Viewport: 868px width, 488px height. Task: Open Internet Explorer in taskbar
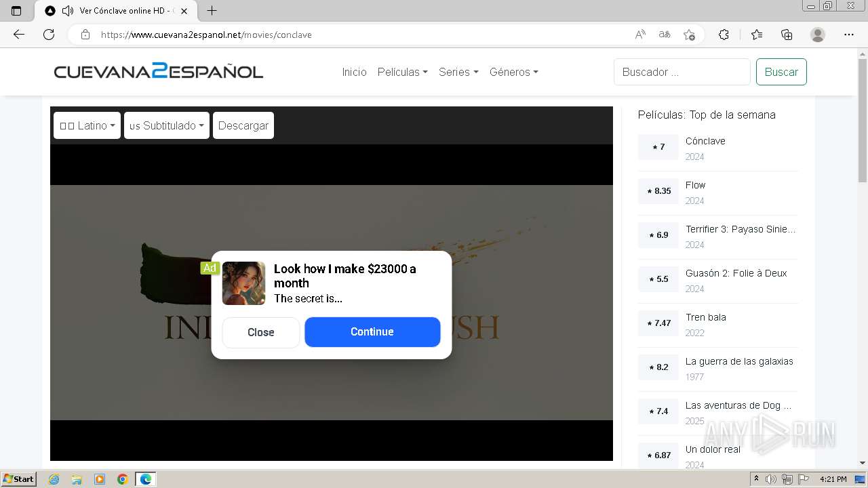pyautogui.click(x=54, y=479)
